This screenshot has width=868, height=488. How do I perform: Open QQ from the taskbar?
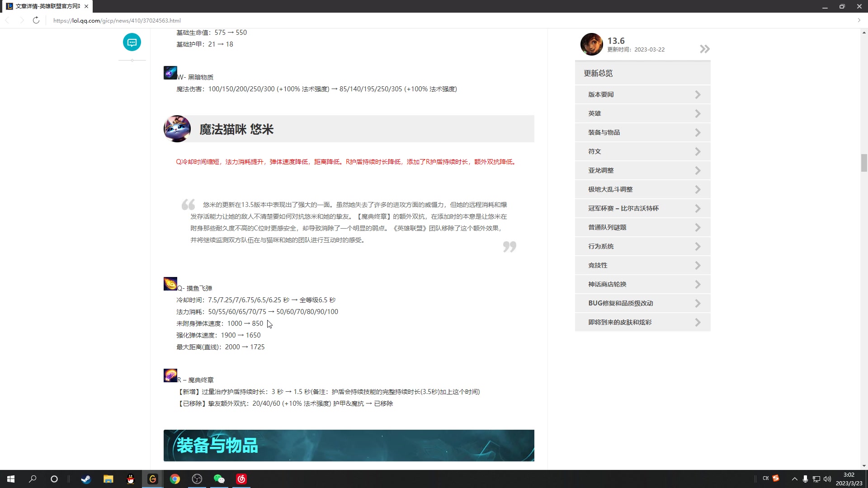(130, 479)
